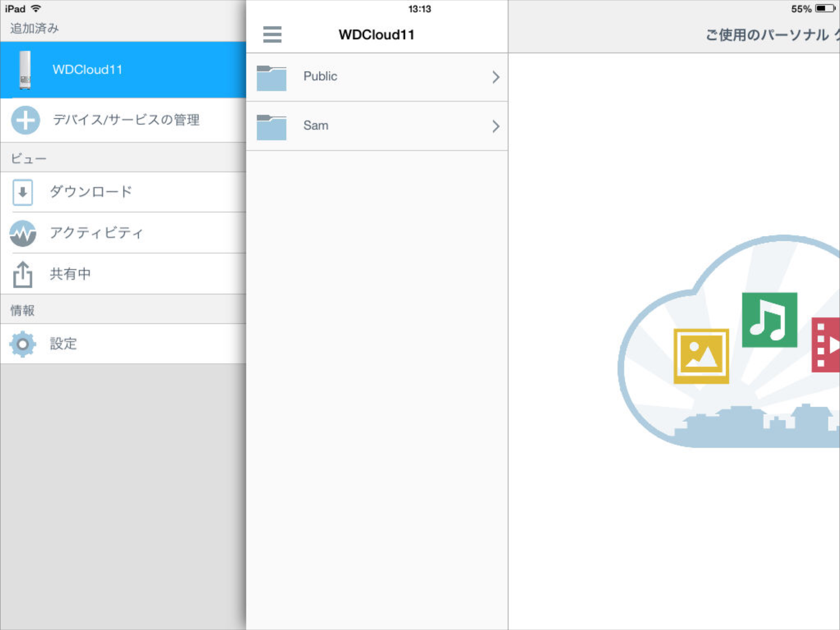Click the settings gear icon

click(23, 344)
